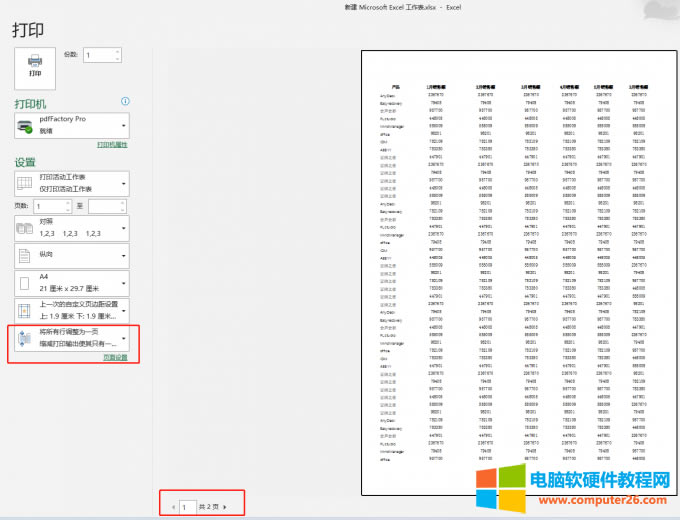Click the current page number box
This screenshot has width=680, height=520.
coord(185,507)
